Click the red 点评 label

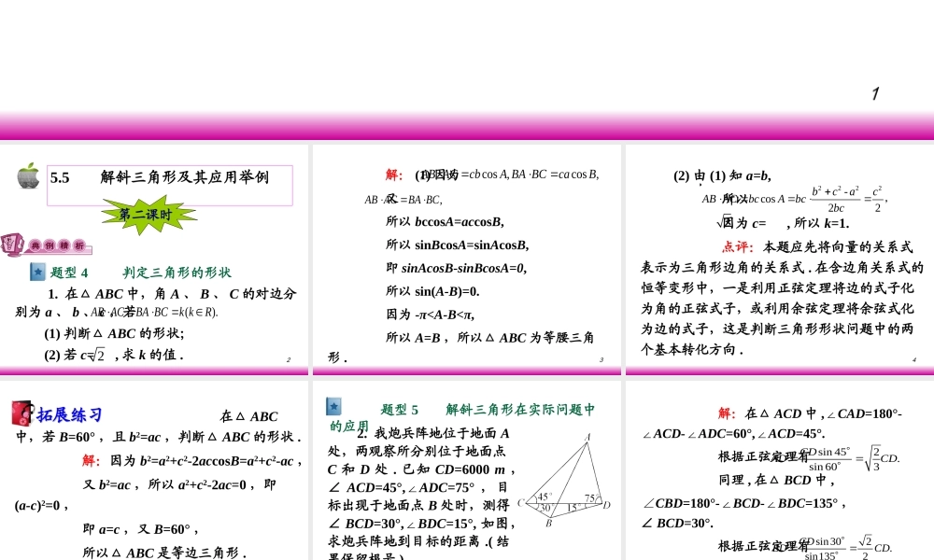[x=738, y=246]
